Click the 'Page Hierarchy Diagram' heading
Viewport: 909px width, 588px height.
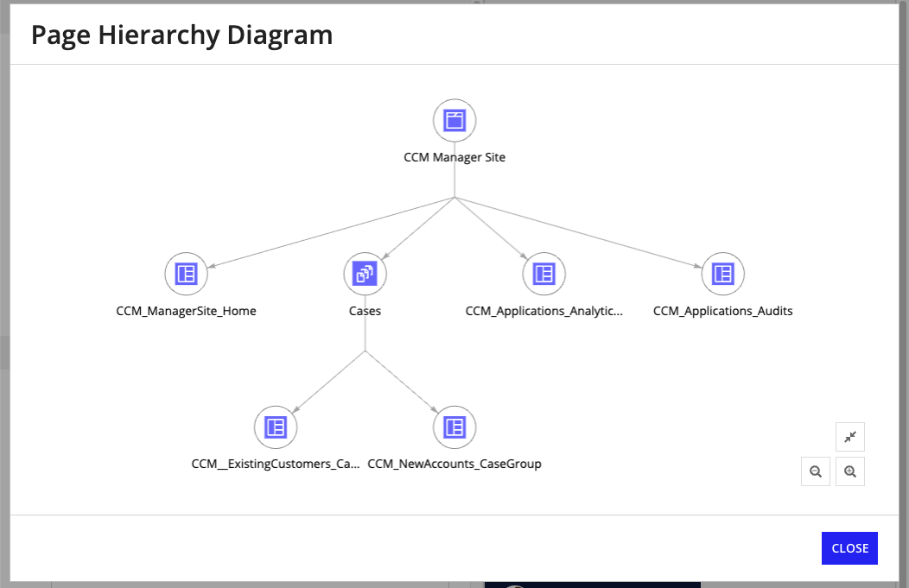pyautogui.click(x=182, y=35)
